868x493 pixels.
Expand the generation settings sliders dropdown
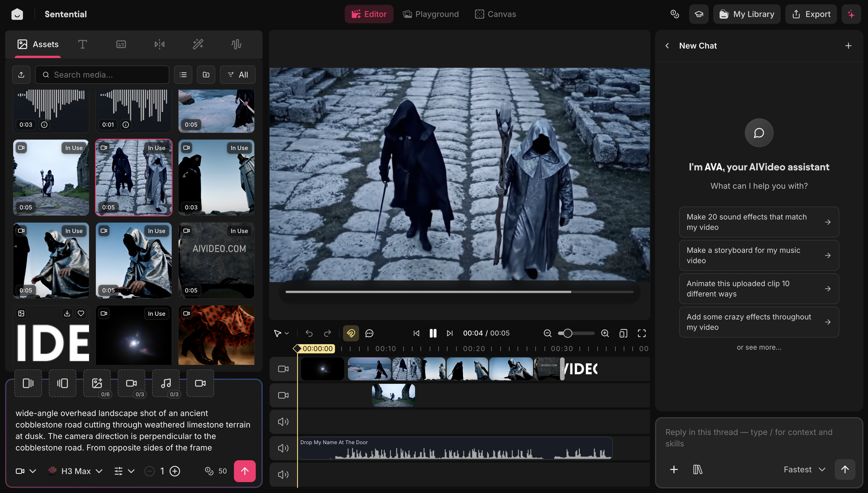point(125,471)
